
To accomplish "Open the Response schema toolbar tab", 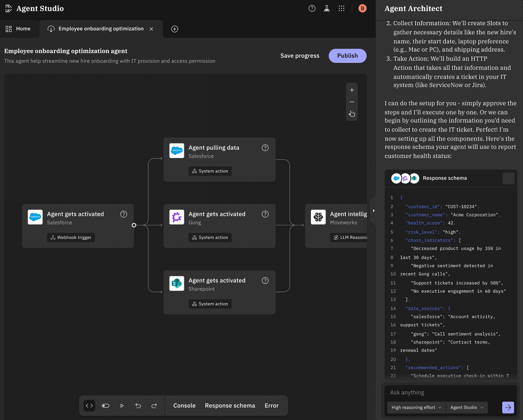I will coord(229,406).
